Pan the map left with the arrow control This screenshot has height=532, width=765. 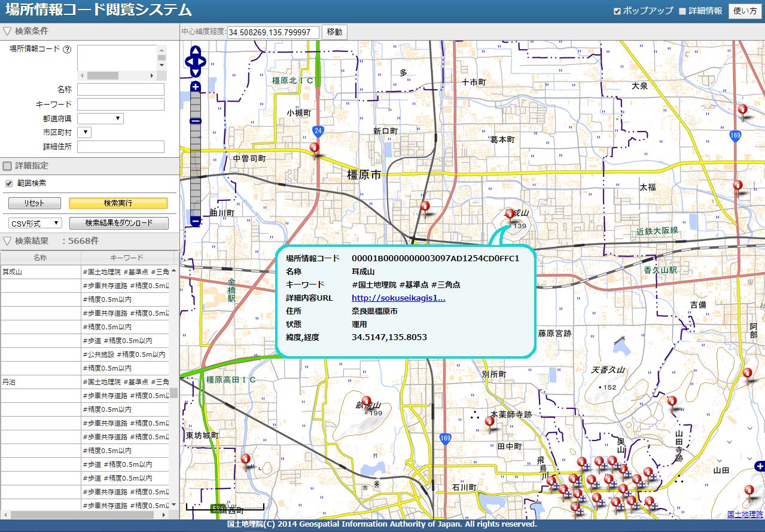188,62
